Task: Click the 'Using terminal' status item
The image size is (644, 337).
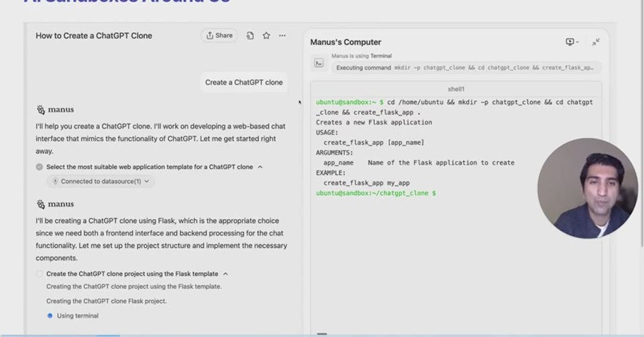Action: click(x=73, y=316)
